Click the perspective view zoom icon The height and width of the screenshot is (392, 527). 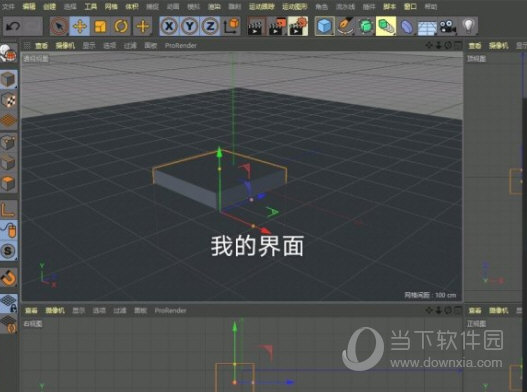(439, 45)
